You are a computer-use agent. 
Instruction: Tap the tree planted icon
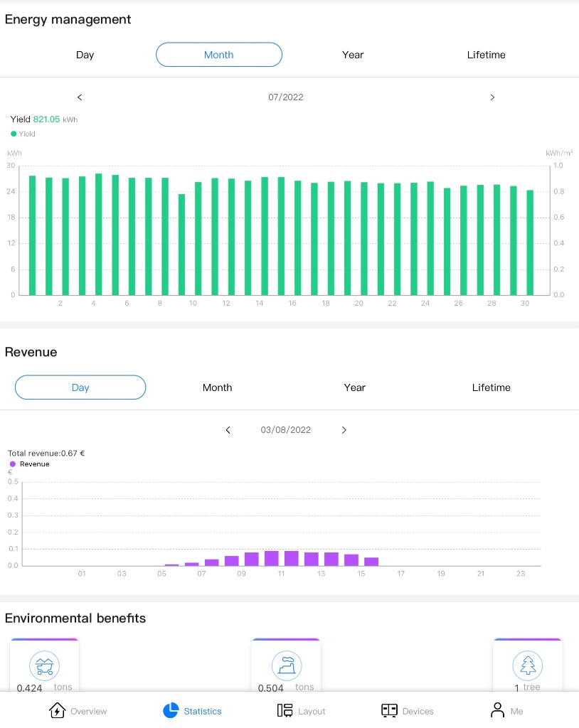pyautogui.click(x=527, y=666)
